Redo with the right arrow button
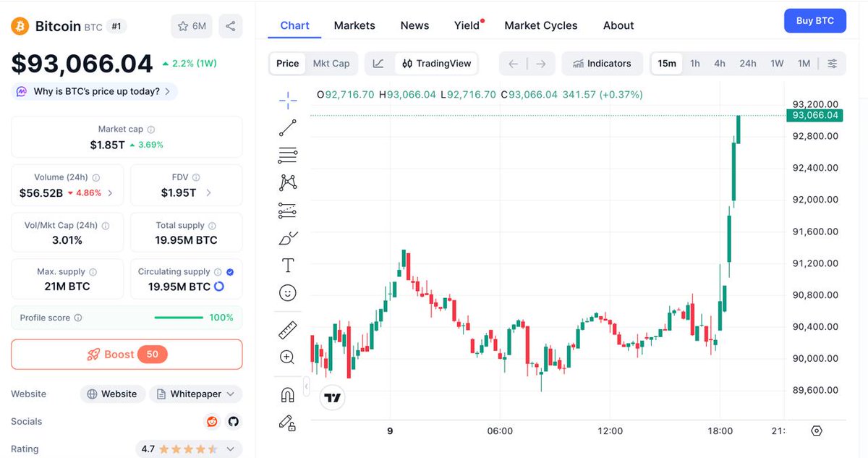The width and height of the screenshot is (868, 458). 541,64
